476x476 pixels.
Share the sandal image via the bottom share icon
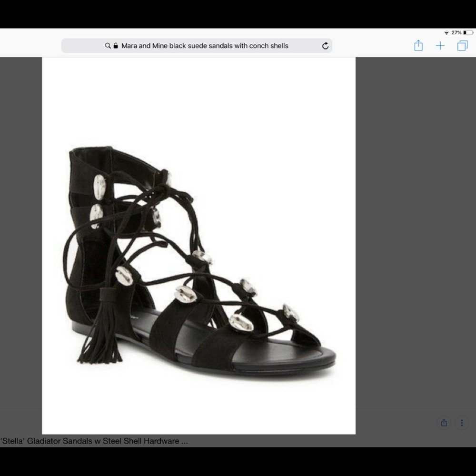[x=444, y=422]
